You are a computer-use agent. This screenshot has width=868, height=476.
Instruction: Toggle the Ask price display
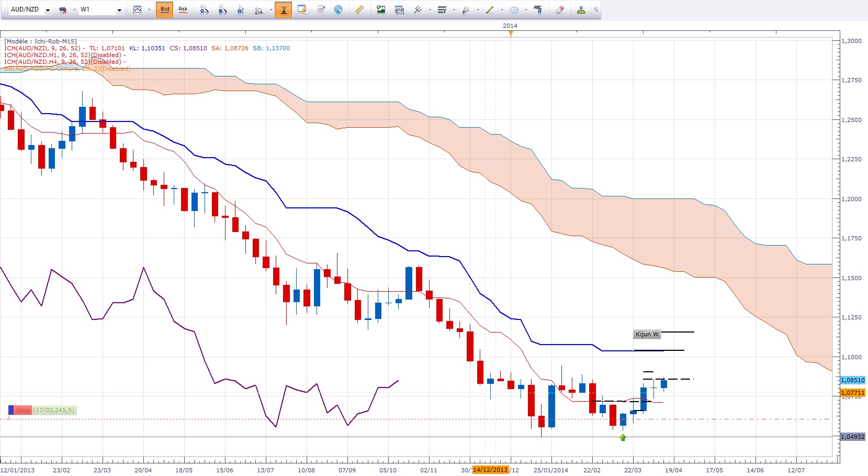pyautogui.click(x=183, y=9)
